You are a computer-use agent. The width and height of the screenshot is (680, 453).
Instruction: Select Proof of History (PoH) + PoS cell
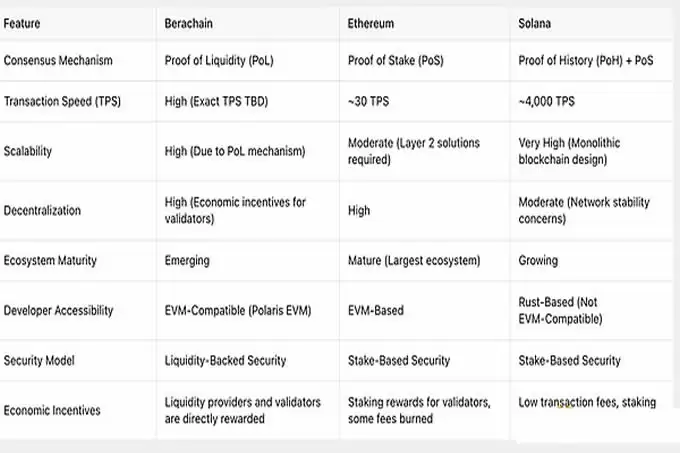pyautogui.click(x=586, y=60)
